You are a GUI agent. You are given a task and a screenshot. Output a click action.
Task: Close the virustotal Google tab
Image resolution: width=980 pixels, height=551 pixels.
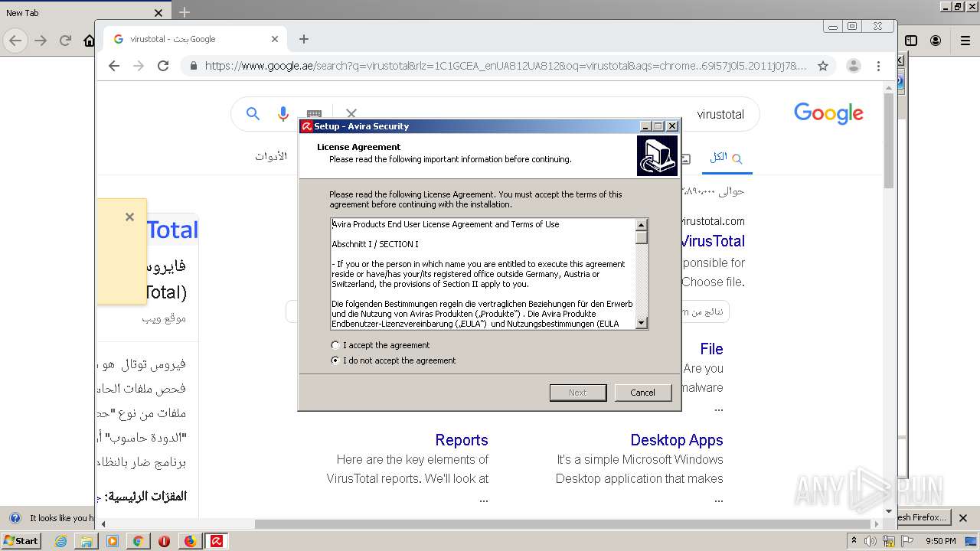click(275, 39)
